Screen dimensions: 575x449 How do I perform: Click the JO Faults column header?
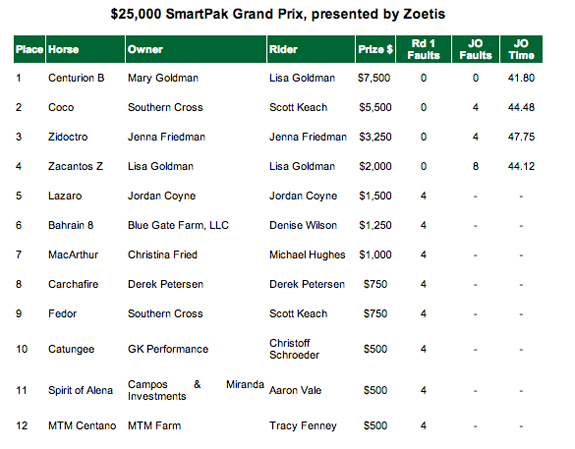point(476,49)
